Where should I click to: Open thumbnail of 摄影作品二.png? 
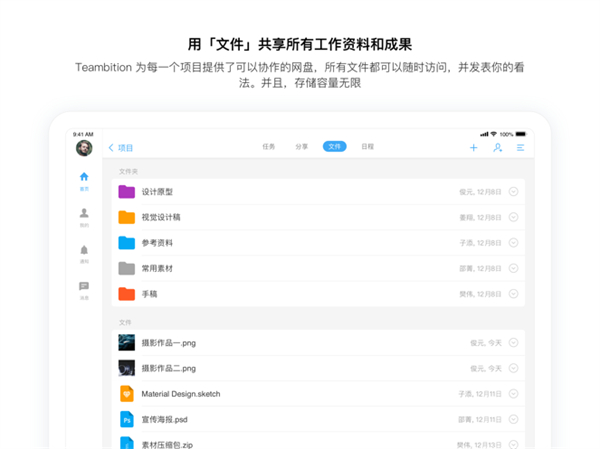(x=127, y=368)
